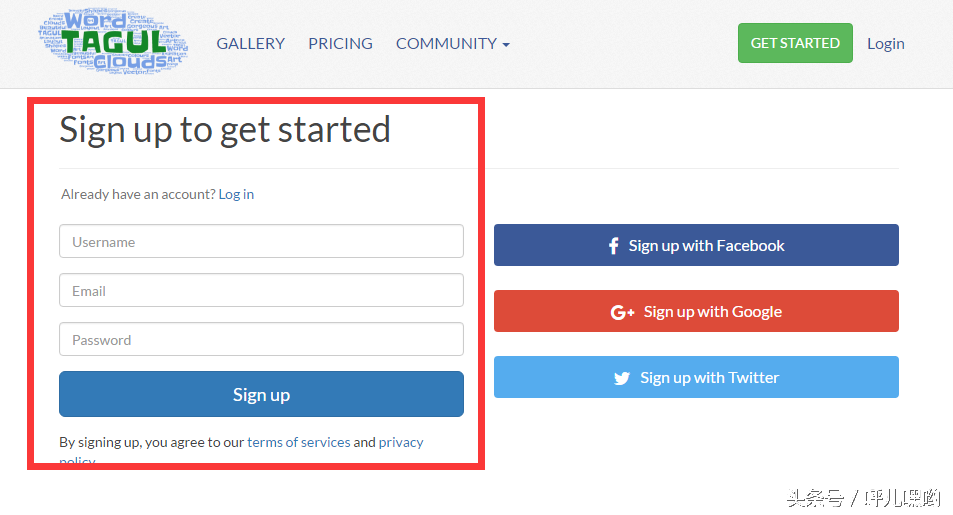Click the green Get Started button
The height and width of the screenshot is (515, 953).
click(x=795, y=43)
